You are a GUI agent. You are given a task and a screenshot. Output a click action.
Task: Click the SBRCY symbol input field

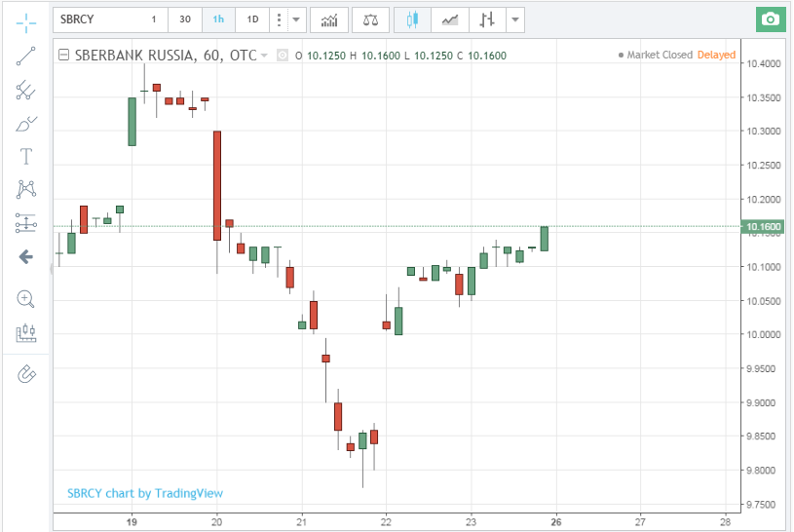click(x=96, y=19)
